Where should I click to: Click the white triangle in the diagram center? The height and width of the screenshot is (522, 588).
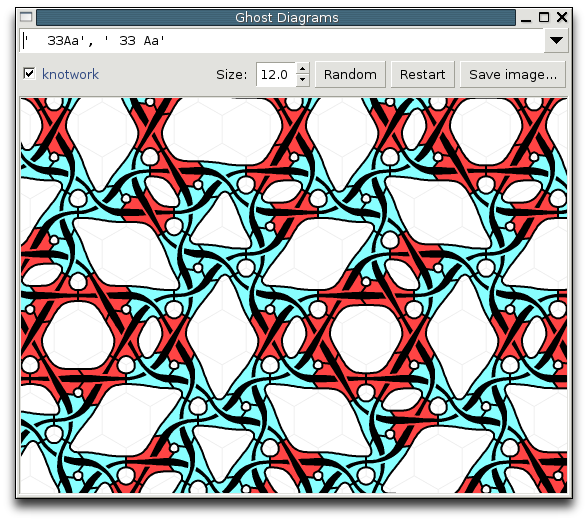coord(222,222)
